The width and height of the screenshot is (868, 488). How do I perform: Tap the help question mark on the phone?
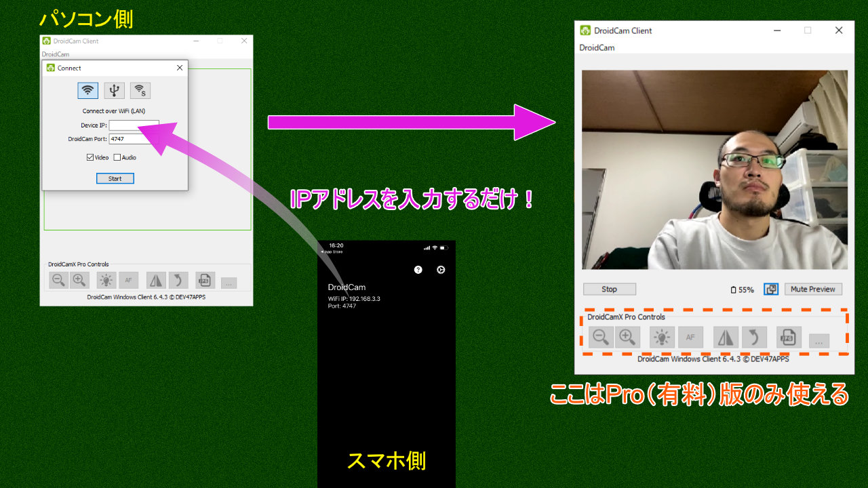(418, 270)
